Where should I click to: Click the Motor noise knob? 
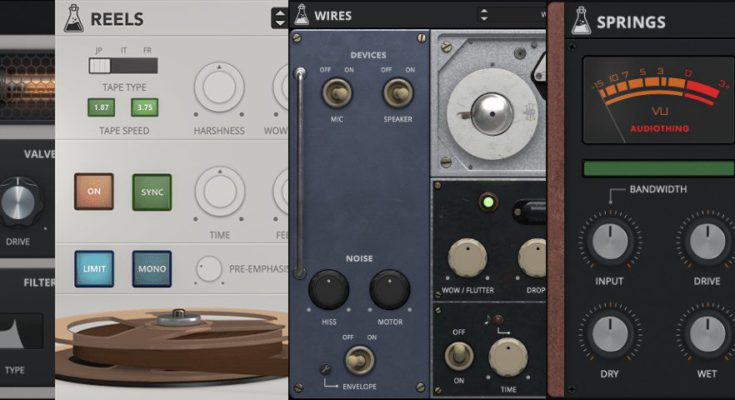pos(389,290)
